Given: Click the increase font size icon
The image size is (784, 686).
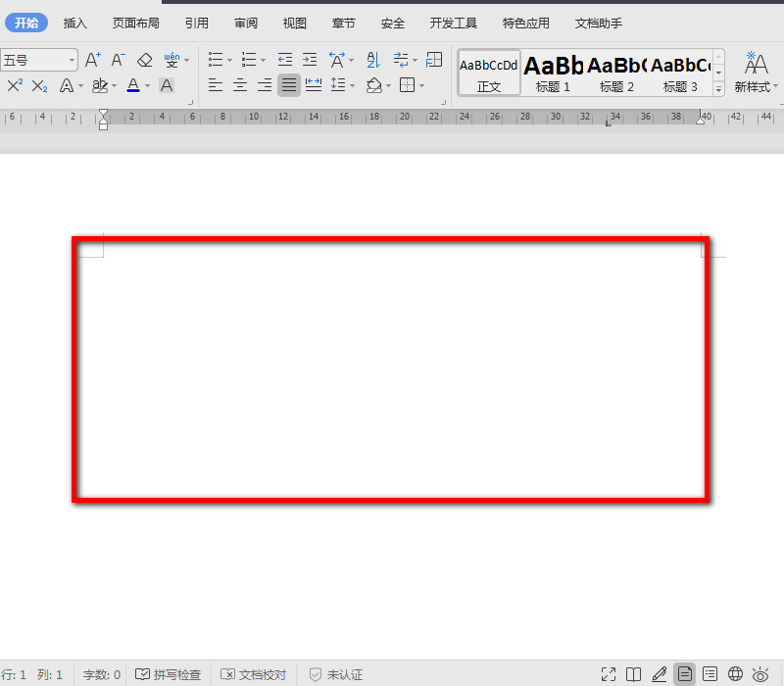Looking at the screenshot, I should 93,60.
